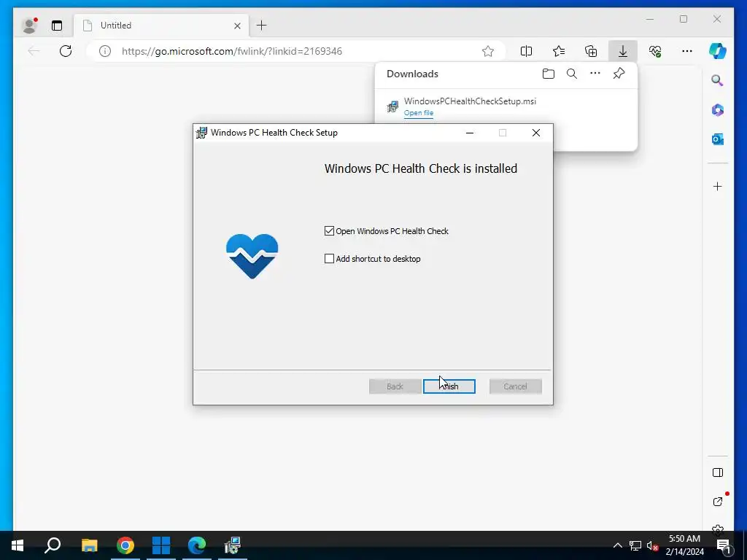This screenshot has width=747, height=560.
Task: Pin the Downloads panel
Action: coord(619,74)
